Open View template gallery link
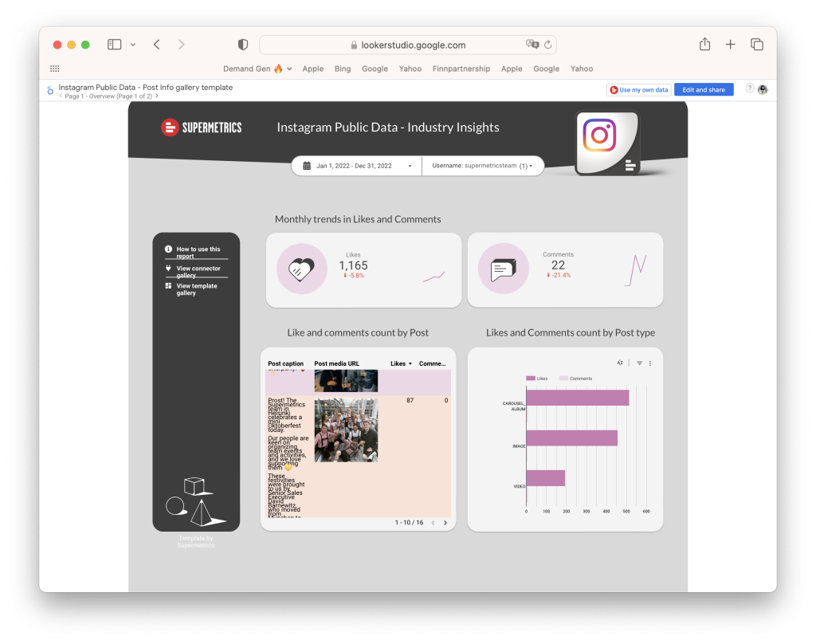 tap(196, 289)
